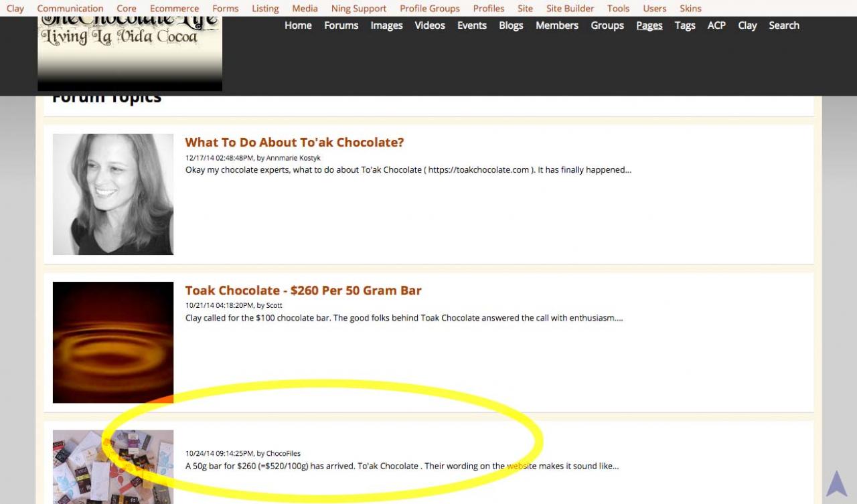Open the Site Builder admin menu
The width and height of the screenshot is (857, 504).
click(x=570, y=9)
